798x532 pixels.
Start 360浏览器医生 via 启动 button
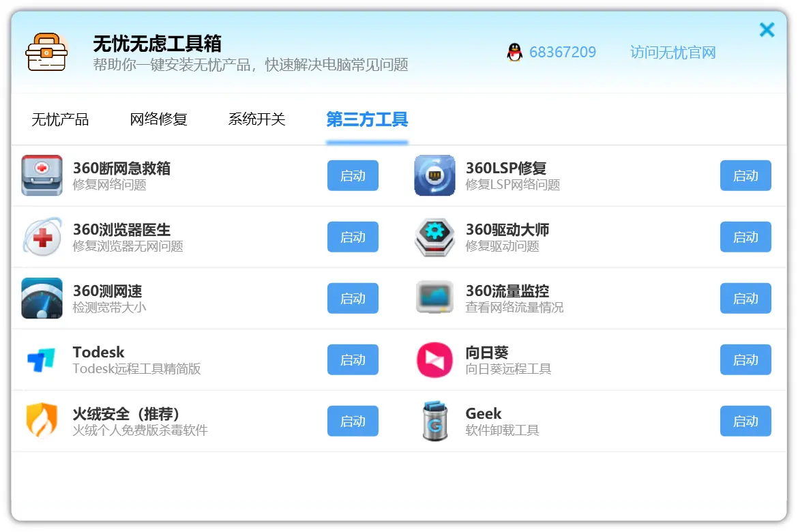[353, 237]
